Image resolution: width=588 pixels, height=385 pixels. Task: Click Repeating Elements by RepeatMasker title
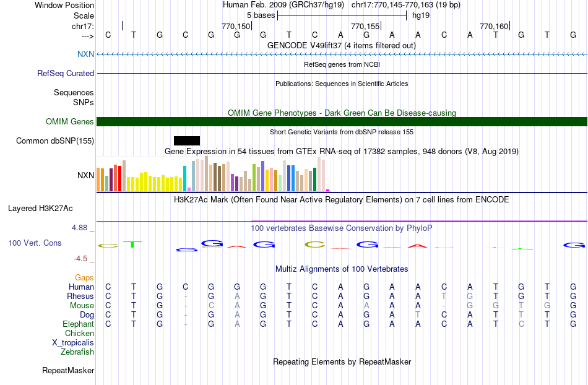(x=342, y=361)
